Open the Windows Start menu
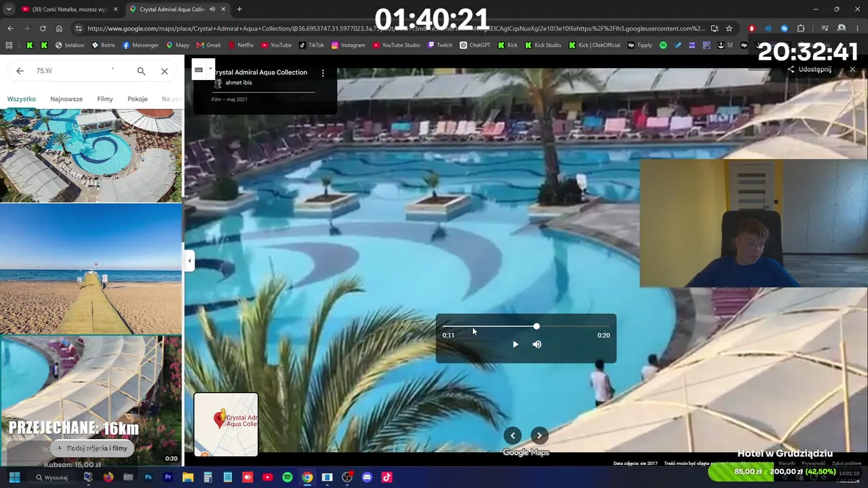The image size is (868, 488). pyautogui.click(x=14, y=477)
